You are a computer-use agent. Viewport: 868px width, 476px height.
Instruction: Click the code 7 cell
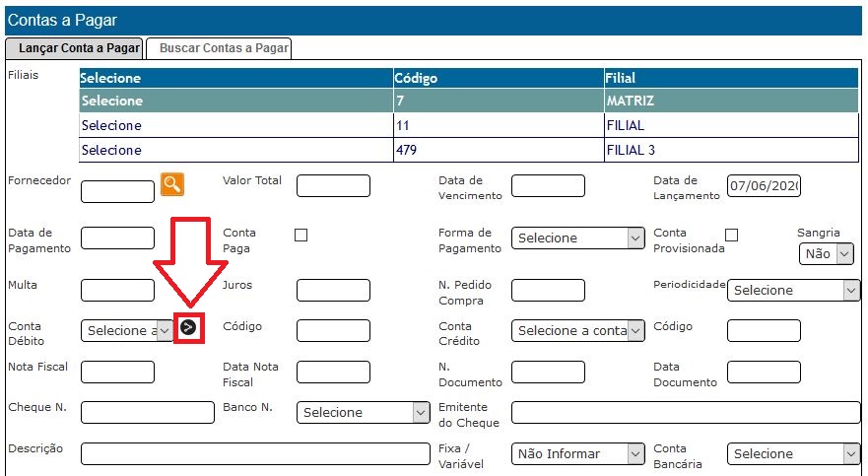tap(499, 101)
